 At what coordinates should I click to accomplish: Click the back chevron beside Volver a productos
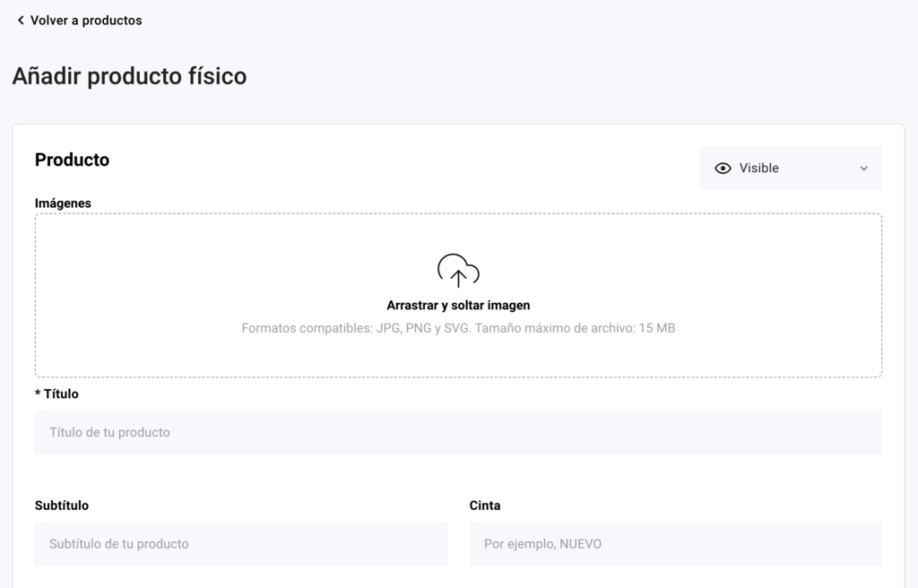click(x=21, y=20)
